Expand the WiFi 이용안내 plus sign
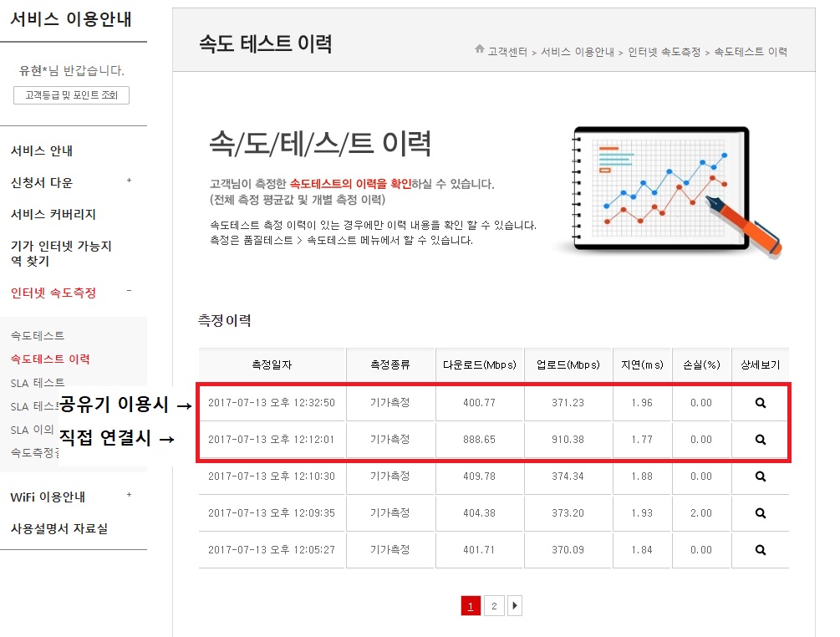 tap(129, 495)
